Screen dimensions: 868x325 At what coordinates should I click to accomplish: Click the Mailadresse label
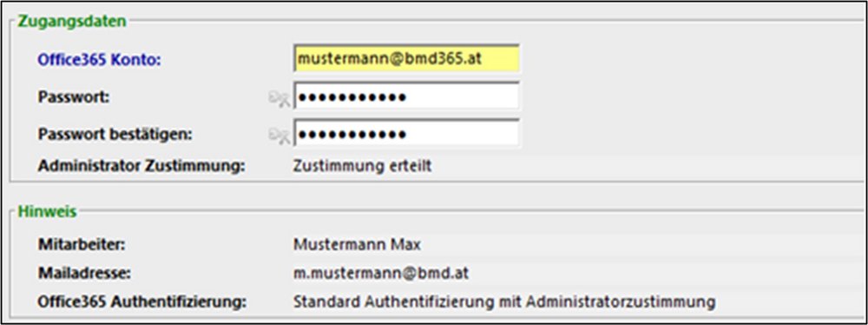[84, 273]
